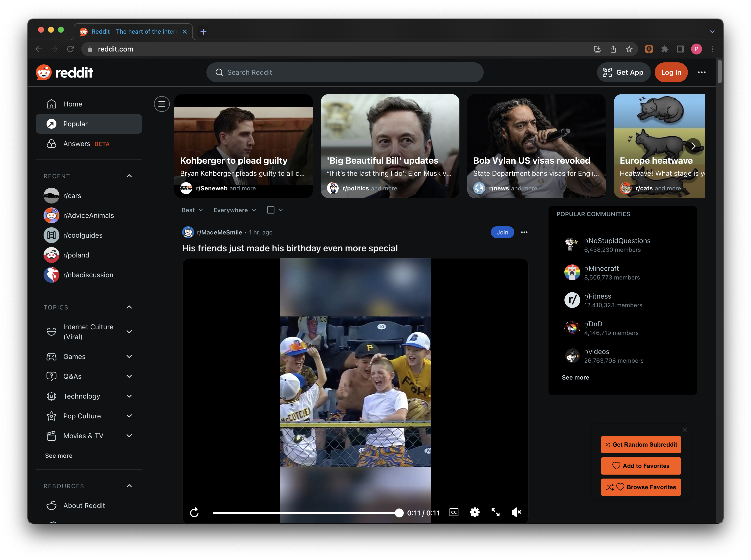The image size is (751, 560).
Task: Replay the video
Action: [x=194, y=512]
